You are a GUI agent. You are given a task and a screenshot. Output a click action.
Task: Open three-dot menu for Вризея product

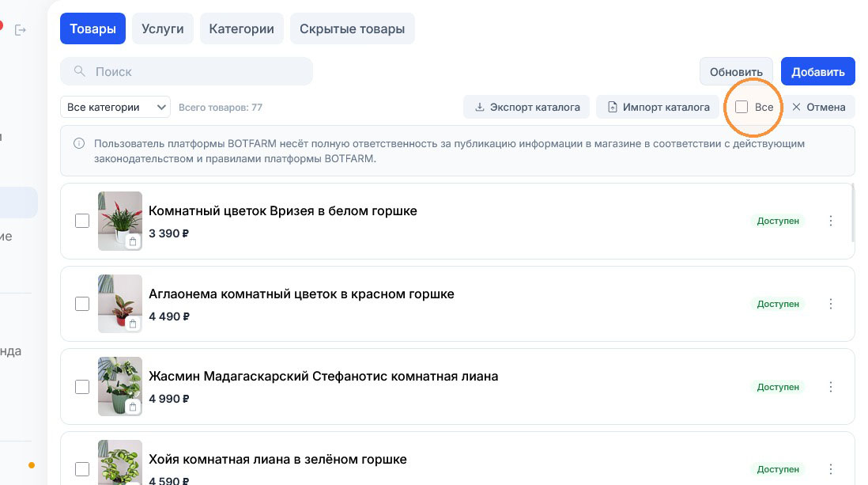pos(830,221)
